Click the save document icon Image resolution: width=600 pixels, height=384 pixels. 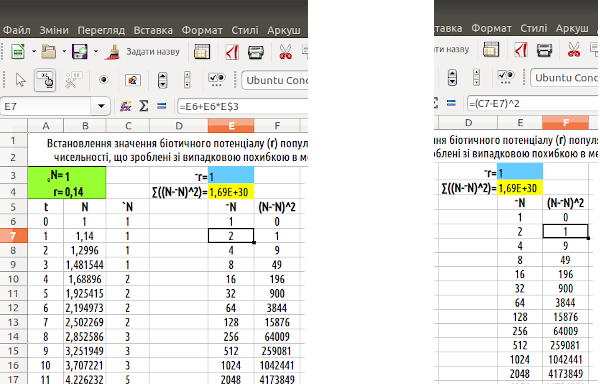[80, 51]
